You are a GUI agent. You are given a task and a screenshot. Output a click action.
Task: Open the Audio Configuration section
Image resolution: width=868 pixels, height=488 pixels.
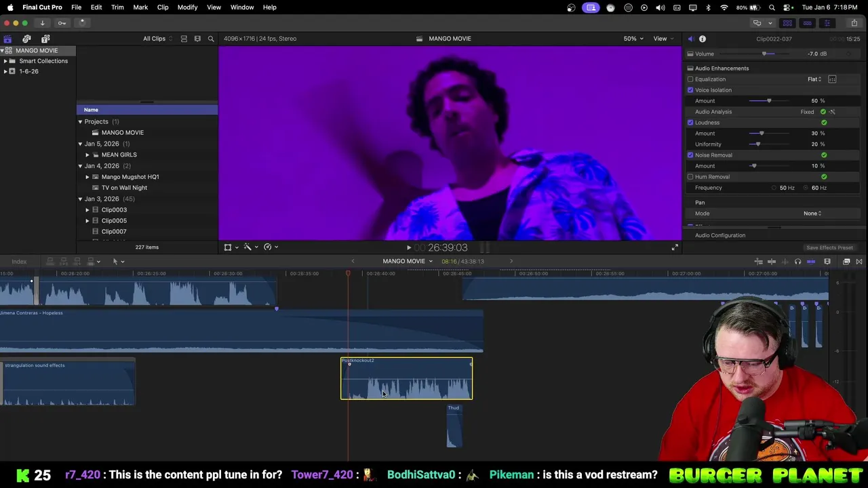pyautogui.click(x=719, y=235)
